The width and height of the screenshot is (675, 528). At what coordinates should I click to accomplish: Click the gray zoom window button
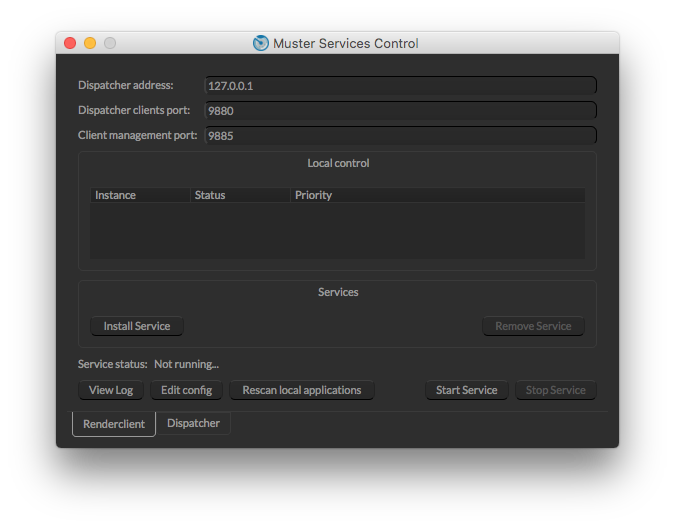coord(110,43)
